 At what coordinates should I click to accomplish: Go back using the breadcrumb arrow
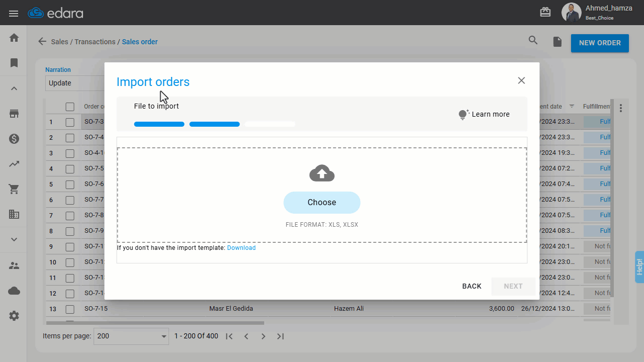42,42
